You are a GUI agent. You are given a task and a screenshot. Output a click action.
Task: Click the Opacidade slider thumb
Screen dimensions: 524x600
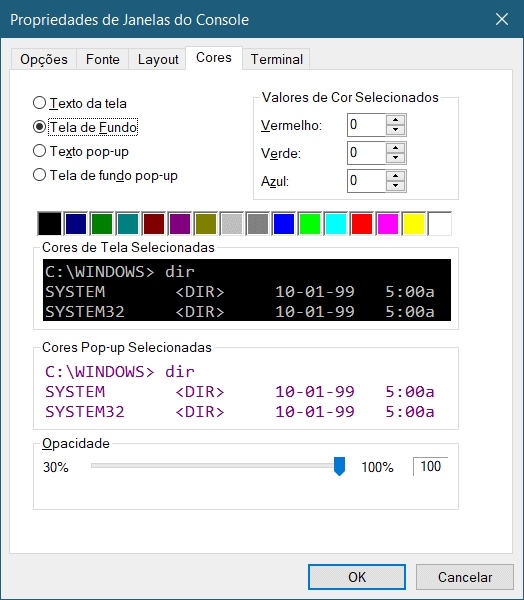pyautogui.click(x=339, y=466)
